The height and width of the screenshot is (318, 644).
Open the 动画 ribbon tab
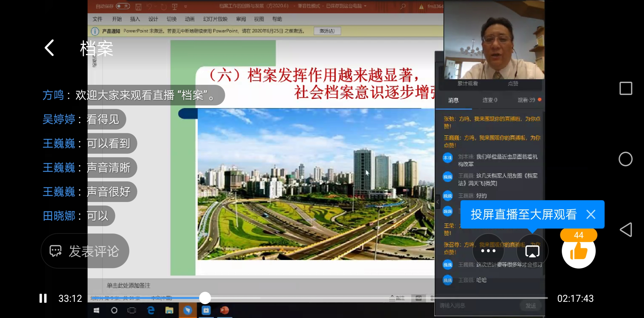click(x=190, y=19)
